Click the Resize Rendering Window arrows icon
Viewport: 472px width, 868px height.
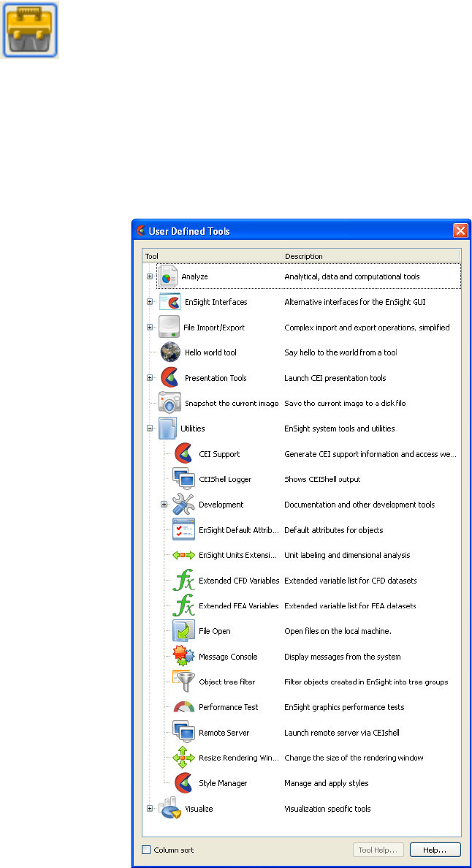[183, 758]
